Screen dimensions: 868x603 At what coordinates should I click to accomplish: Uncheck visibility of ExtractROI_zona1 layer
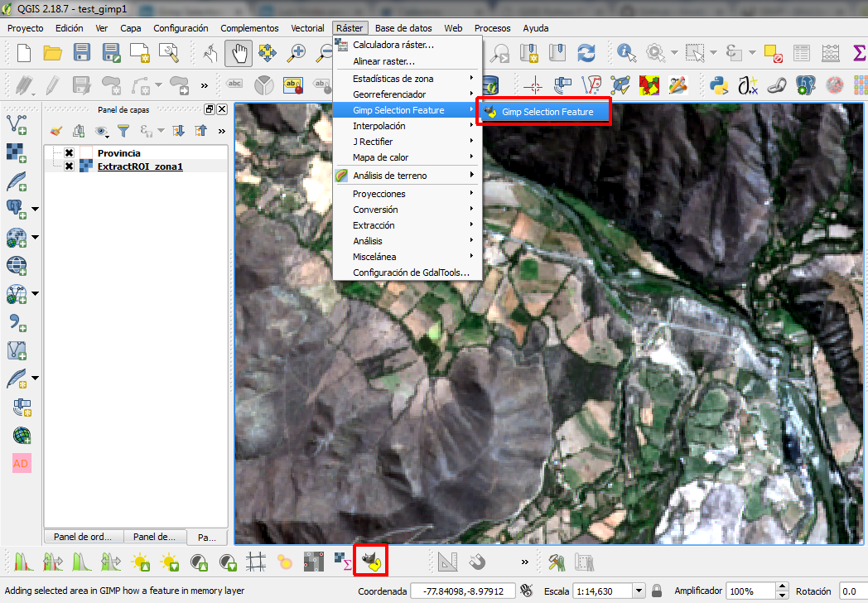[x=69, y=165]
